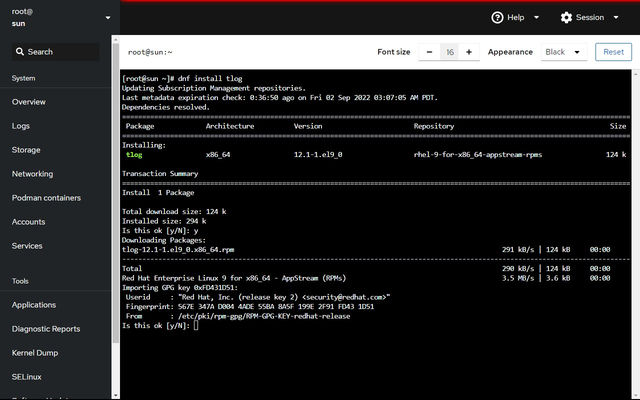Viewport: 640px width, 400px height.
Task: Open the Overview page
Action: 29,102
